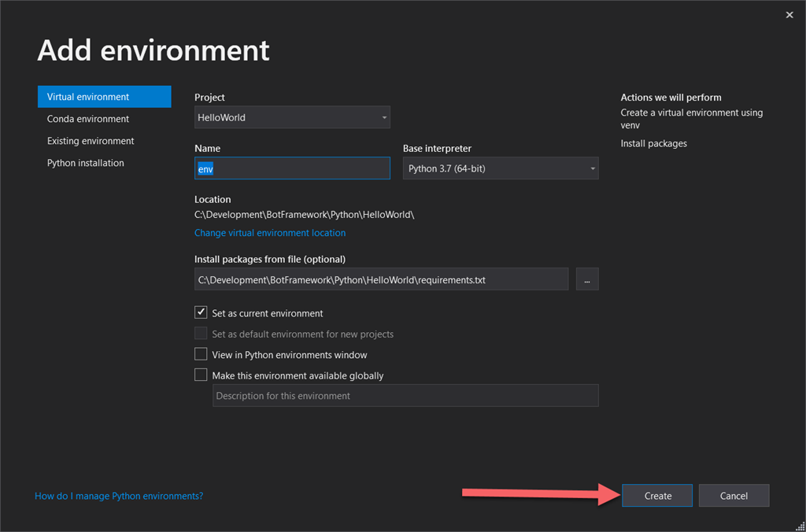Viewport: 806px width, 532px height.
Task: Close the Add environment dialog
Action: point(789,16)
